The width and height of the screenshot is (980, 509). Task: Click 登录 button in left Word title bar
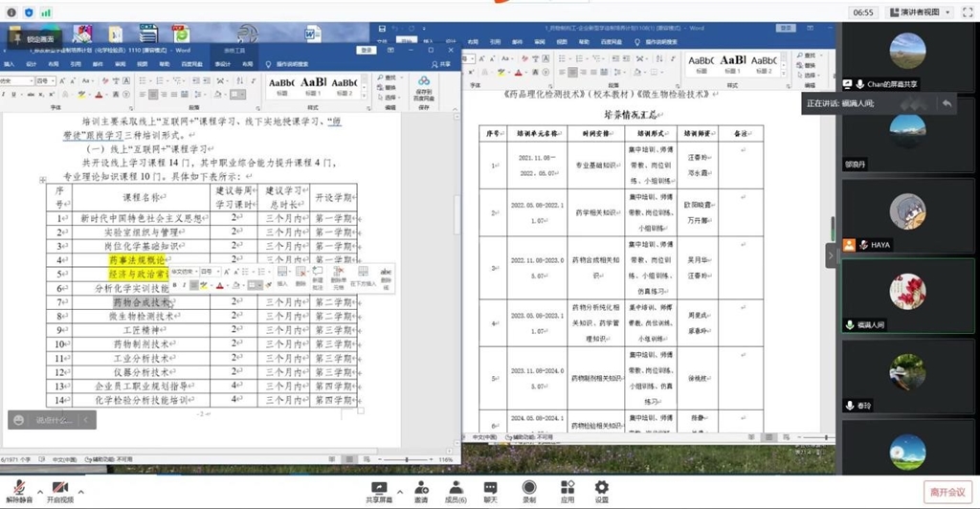pyautogui.click(x=367, y=50)
